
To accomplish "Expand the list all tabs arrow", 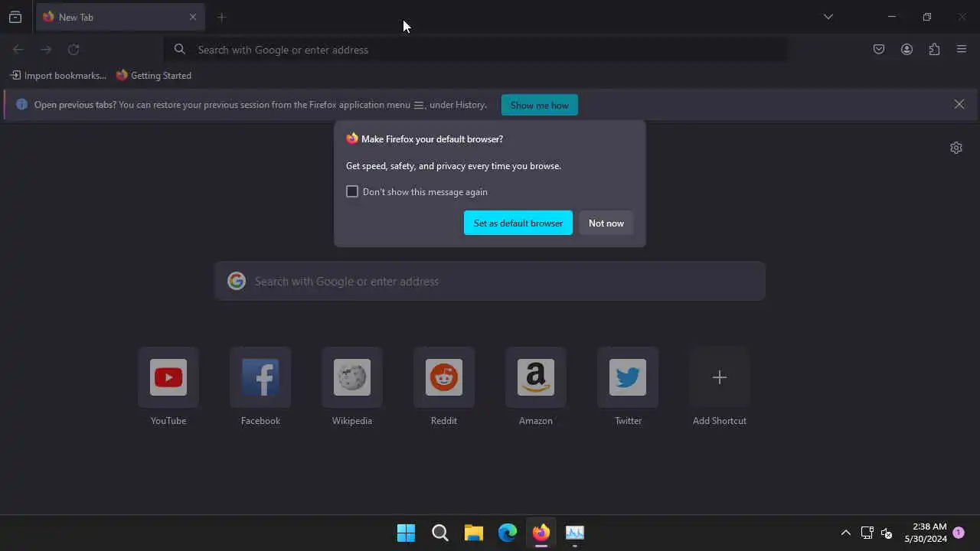I will coord(828,17).
